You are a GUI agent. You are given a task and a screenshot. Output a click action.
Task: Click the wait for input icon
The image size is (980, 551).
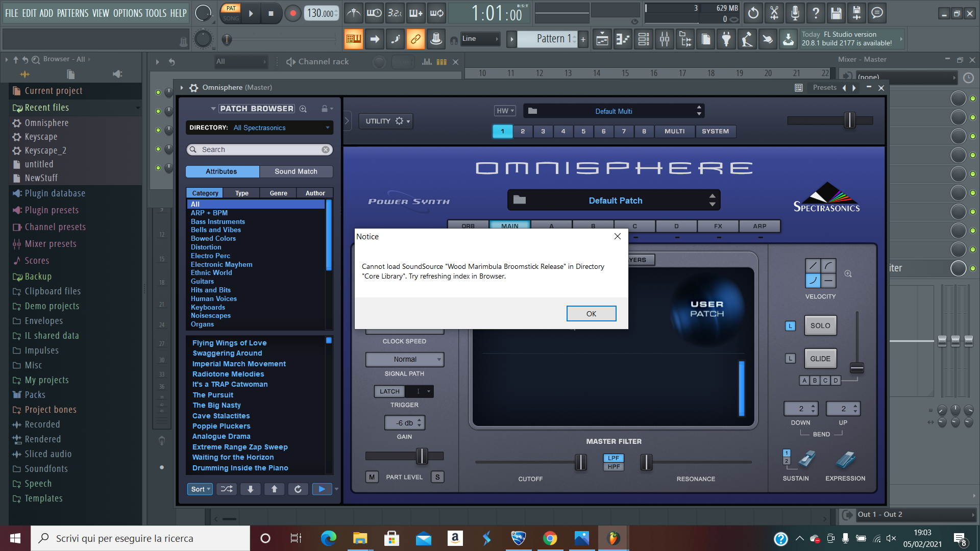pos(374,13)
